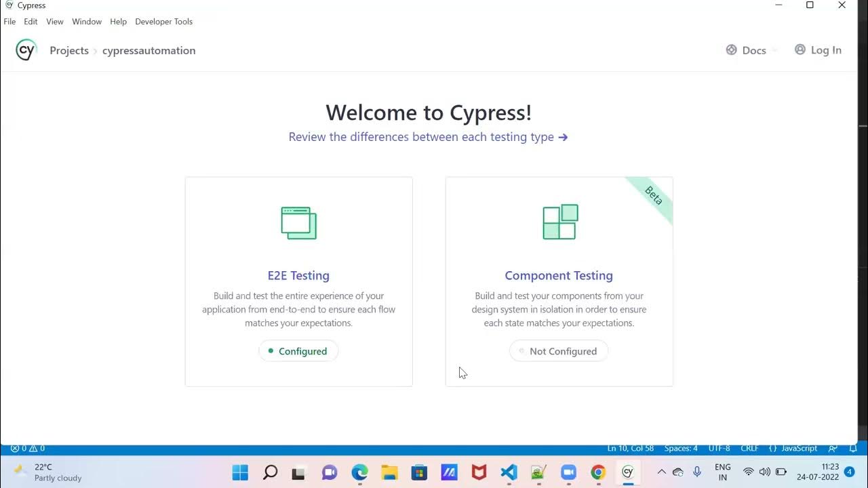Image resolution: width=868 pixels, height=488 pixels.
Task: Open the Projects breadcrumb
Action: pos(69,51)
